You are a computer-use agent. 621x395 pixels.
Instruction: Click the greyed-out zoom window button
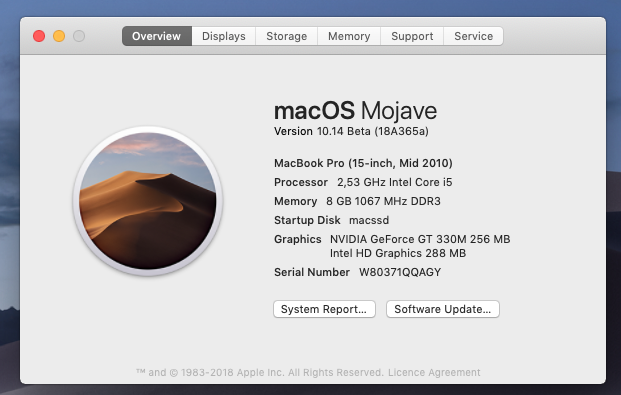[79, 36]
